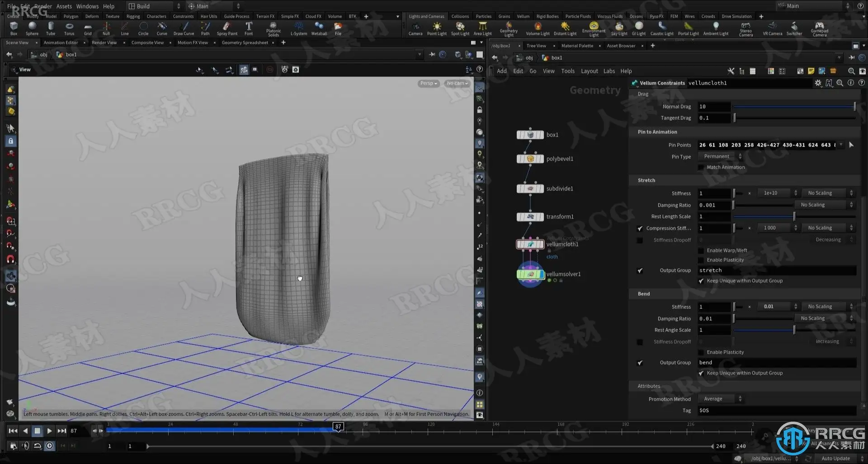Click the Normal Drag slider
The width and height of the screenshot is (868, 464).
pos(794,107)
